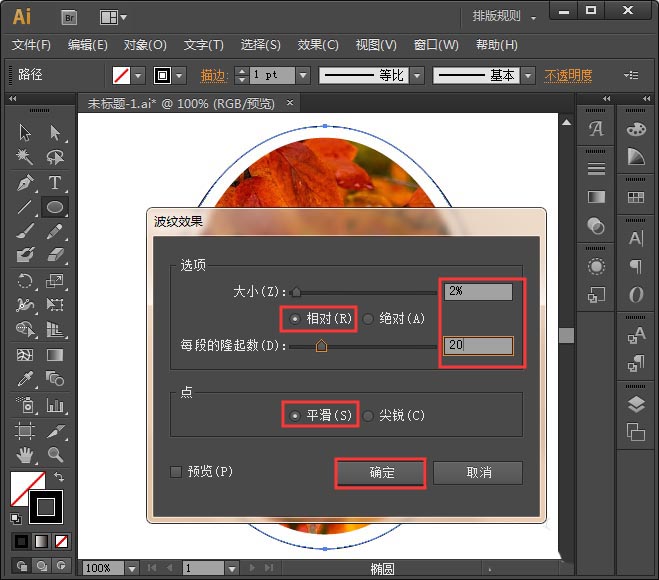The image size is (659, 580).
Task: Click the 大小(Z) slider handle
Action: click(296, 292)
